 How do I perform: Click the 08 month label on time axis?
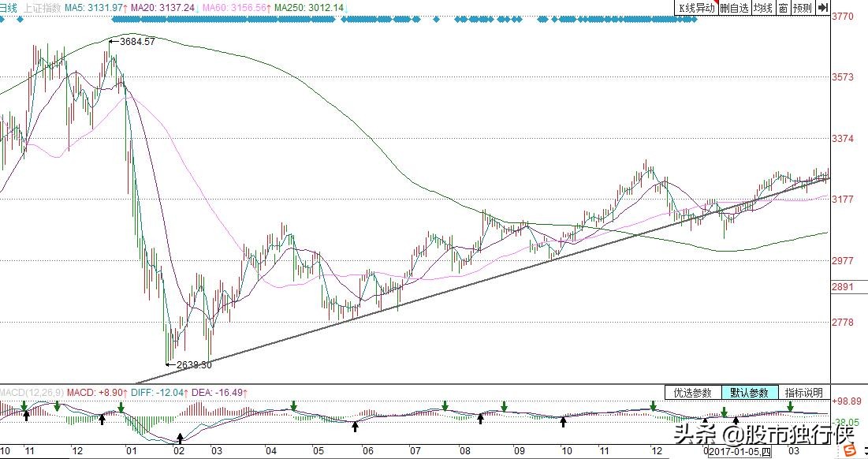coord(464,450)
